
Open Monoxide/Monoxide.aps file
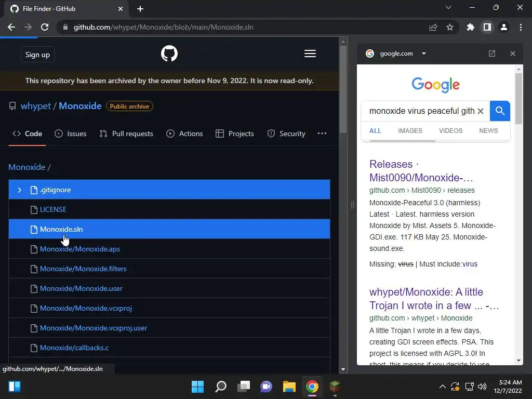(x=80, y=249)
